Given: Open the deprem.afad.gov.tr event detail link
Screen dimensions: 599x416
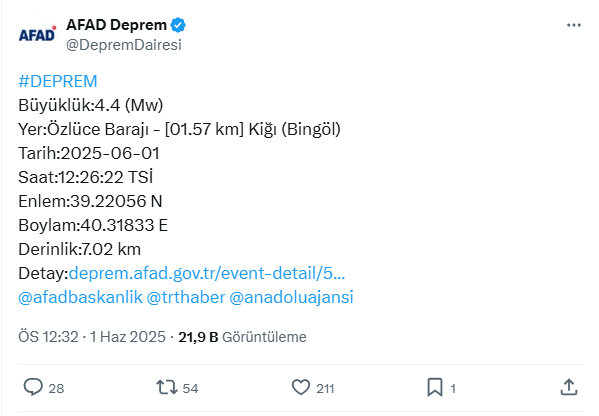Looking at the screenshot, I should tap(207, 274).
